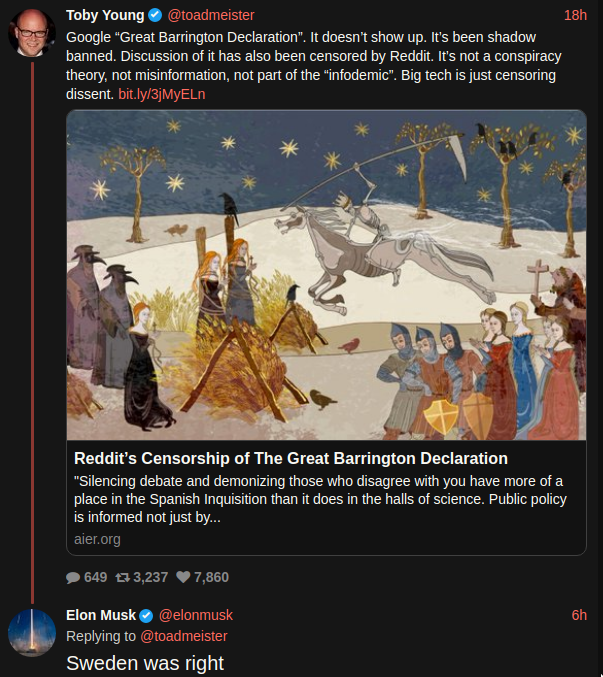This screenshot has height=677, width=603.
Task: Open the 18h tweet timestamp
Action: coord(575,15)
